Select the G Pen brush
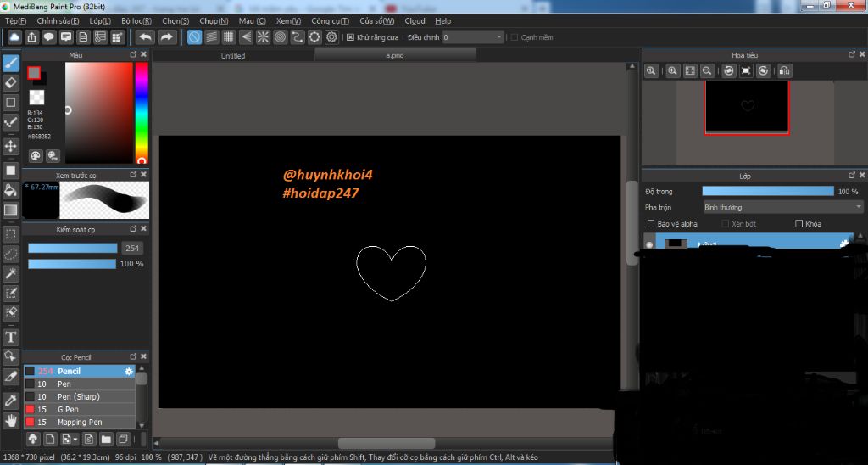868x465 pixels. click(x=79, y=410)
